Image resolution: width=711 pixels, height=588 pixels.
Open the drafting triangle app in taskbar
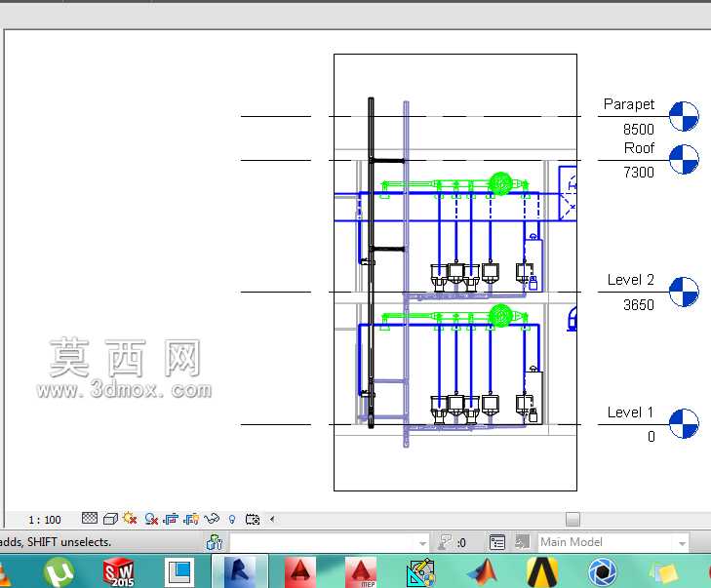421,573
